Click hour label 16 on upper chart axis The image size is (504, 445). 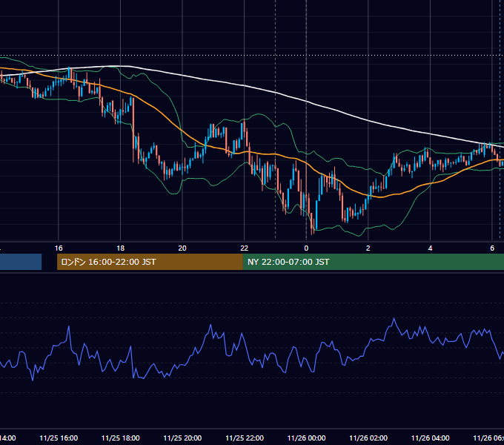point(59,248)
